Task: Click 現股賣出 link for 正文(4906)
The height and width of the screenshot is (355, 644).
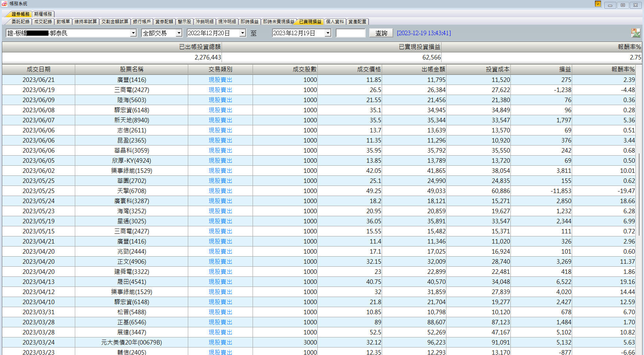Action: tap(220, 261)
